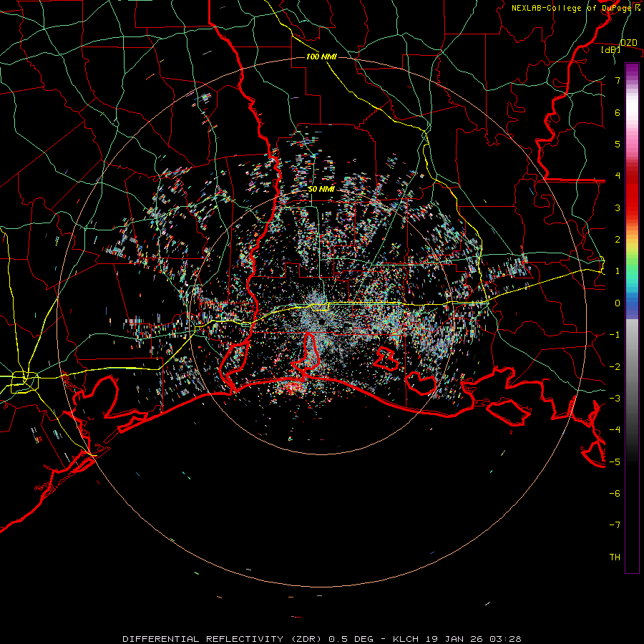Select the 7 value on the dB scale

click(x=618, y=80)
